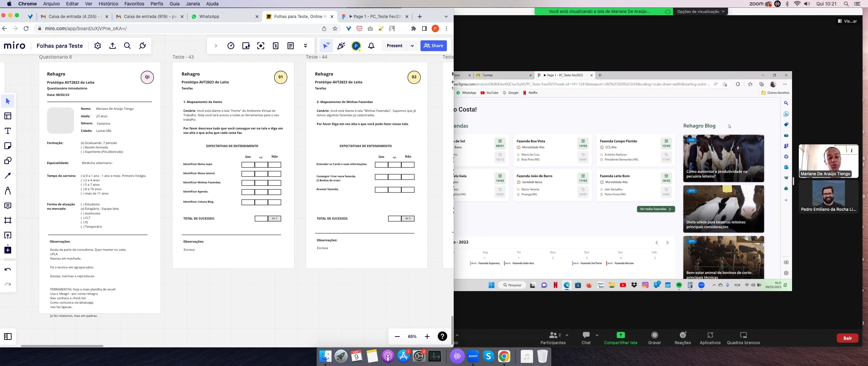Screen dimensions: 868x366
Task: Open Chrome tab list dropdown arrow
Action: tap(446, 17)
